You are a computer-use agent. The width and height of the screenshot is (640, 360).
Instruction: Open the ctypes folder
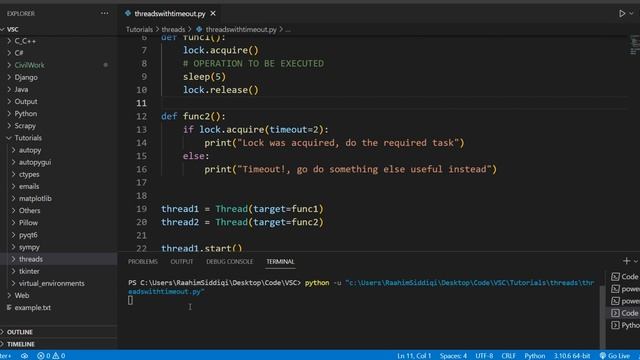(29, 174)
